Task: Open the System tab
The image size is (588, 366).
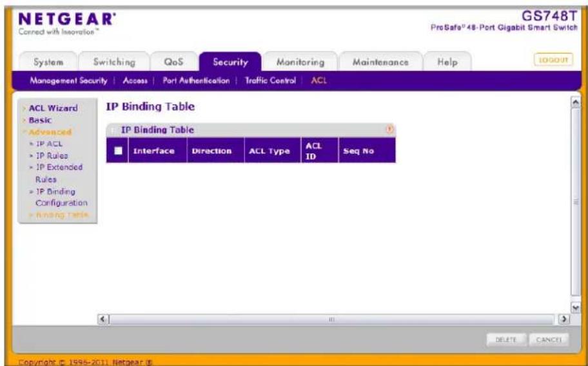Action: click(48, 62)
